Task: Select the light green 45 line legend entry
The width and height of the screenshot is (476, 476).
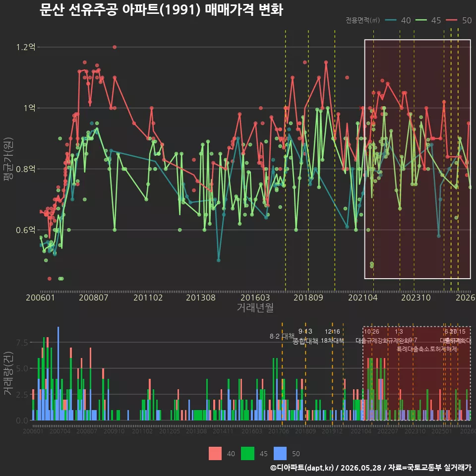Action: tap(428, 20)
